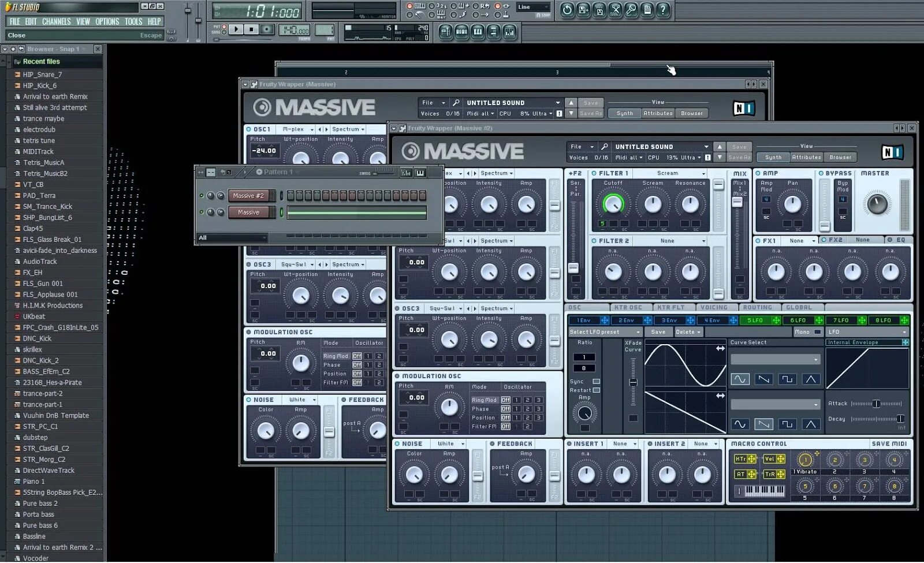Screen dimensions: 924x563
Task: Toggle the Massive #2 channel mute LED
Action: 202,196
